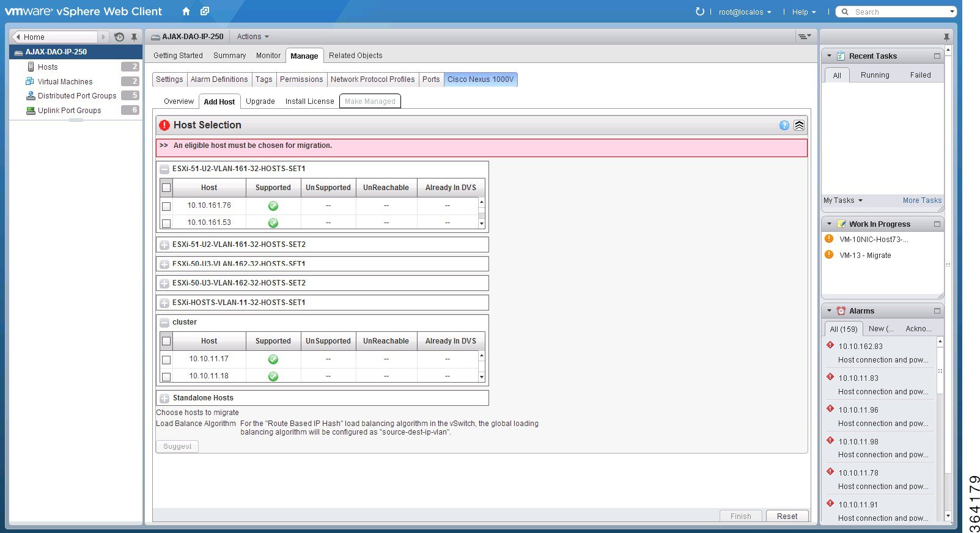Refresh the vSphere client view
980x533 pixels.
click(700, 12)
